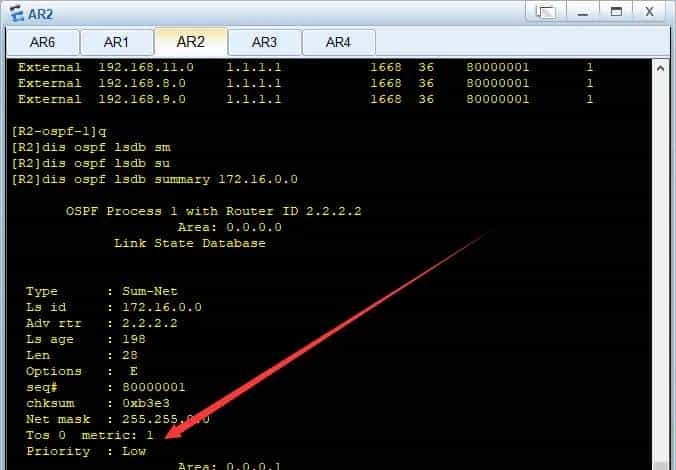Switch to the AR6 tab
The height and width of the screenshot is (470, 676).
[43, 42]
